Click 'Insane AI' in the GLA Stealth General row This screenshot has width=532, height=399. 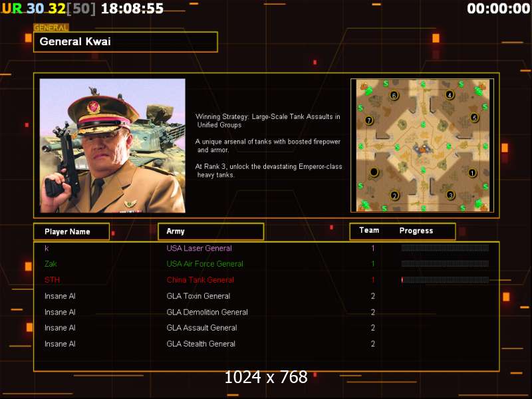pos(60,344)
